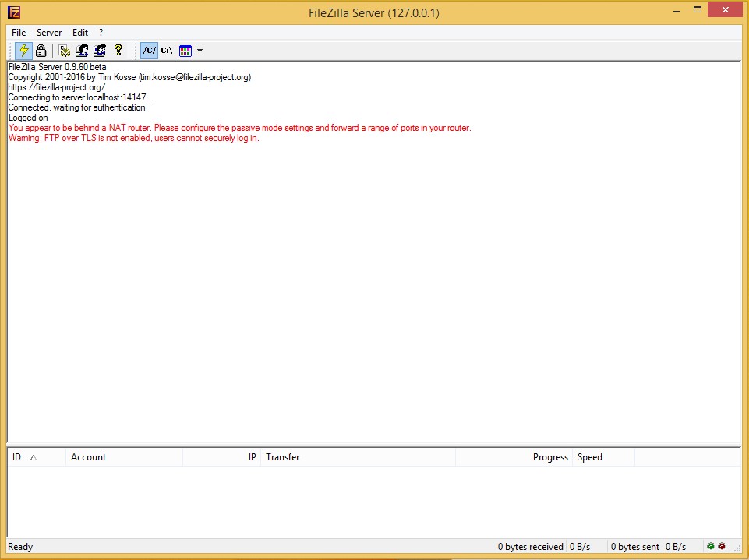Sort connections by ID column header

(x=37, y=457)
